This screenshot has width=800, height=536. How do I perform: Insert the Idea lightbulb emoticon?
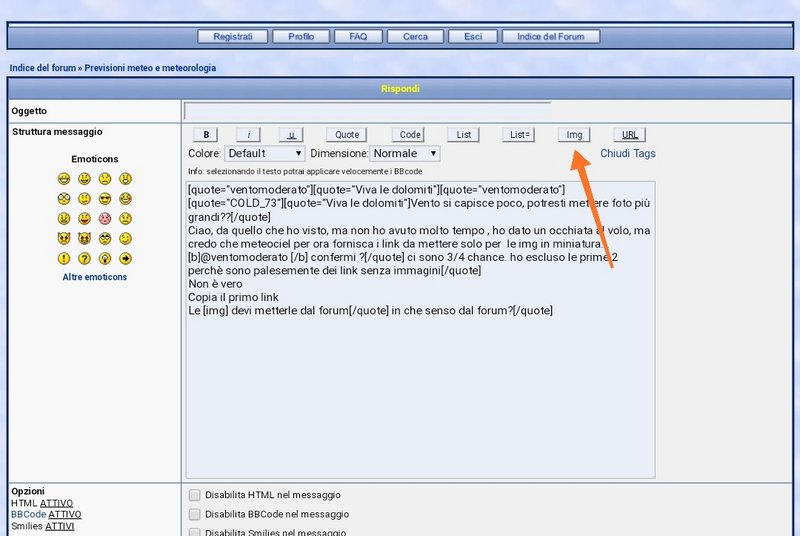pos(105,258)
